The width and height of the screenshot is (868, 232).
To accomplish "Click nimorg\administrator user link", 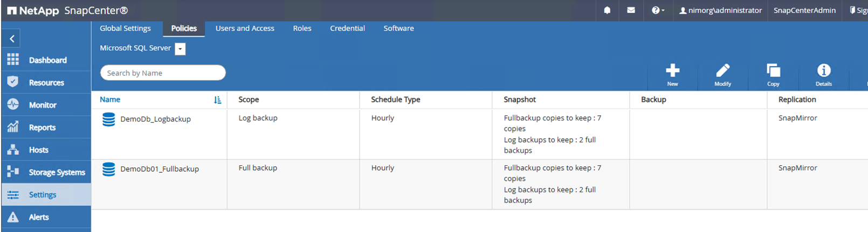I will coord(720,10).
